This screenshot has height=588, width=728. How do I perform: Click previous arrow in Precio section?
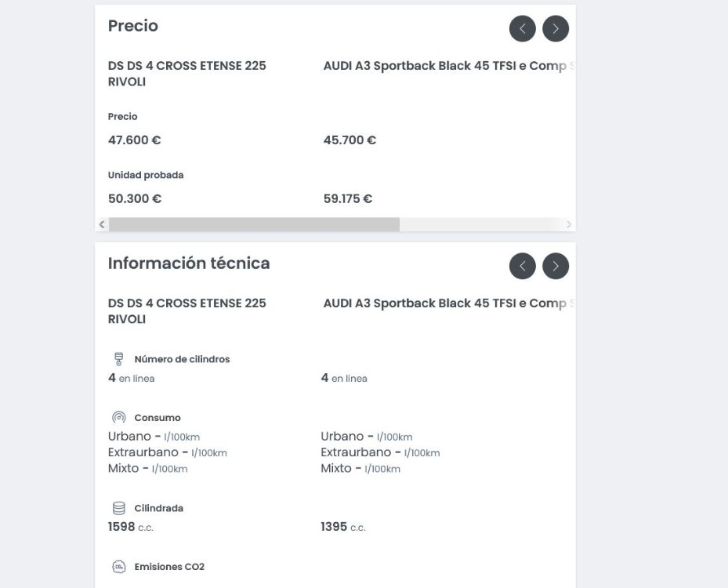[x=523, y=29]
